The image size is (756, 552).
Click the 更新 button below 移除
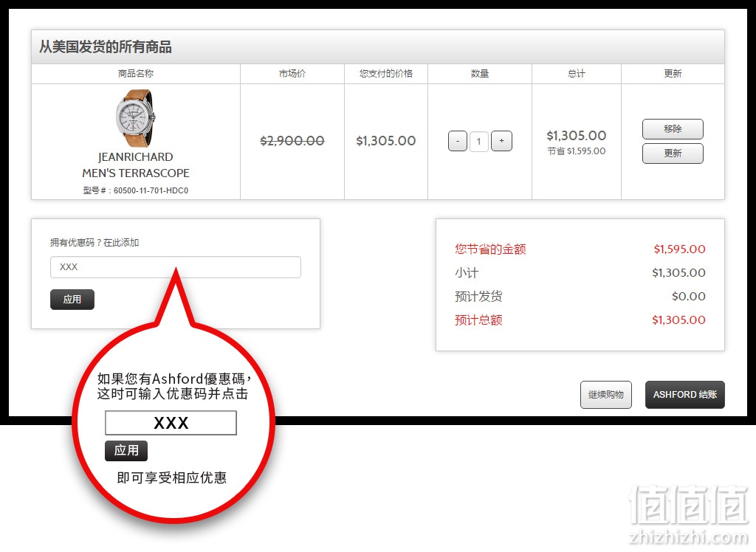point(673,153)
